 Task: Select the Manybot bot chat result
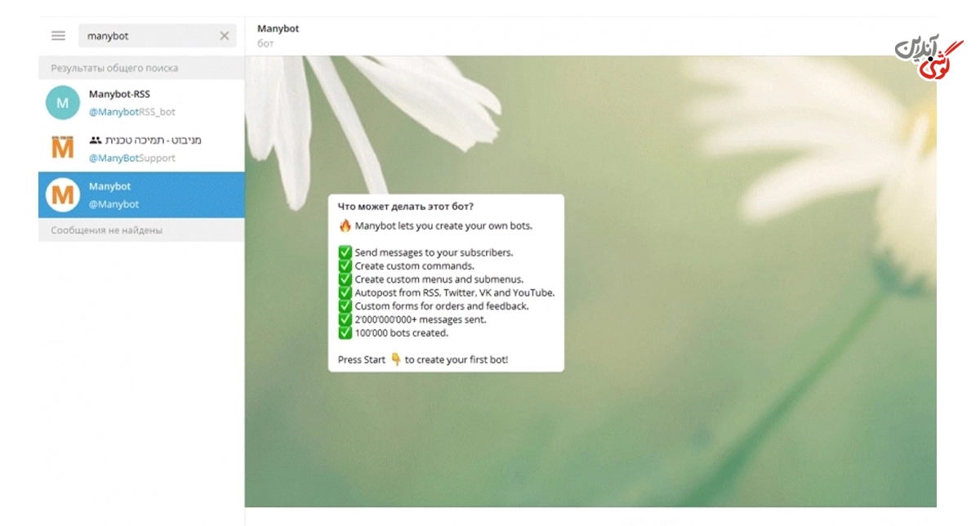click(141, 194)
